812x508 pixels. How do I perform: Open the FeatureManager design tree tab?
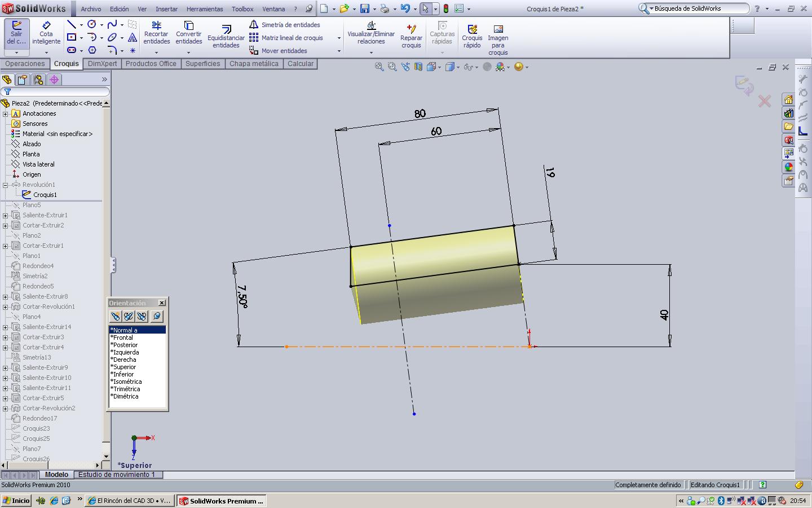(x=7, y=80)
